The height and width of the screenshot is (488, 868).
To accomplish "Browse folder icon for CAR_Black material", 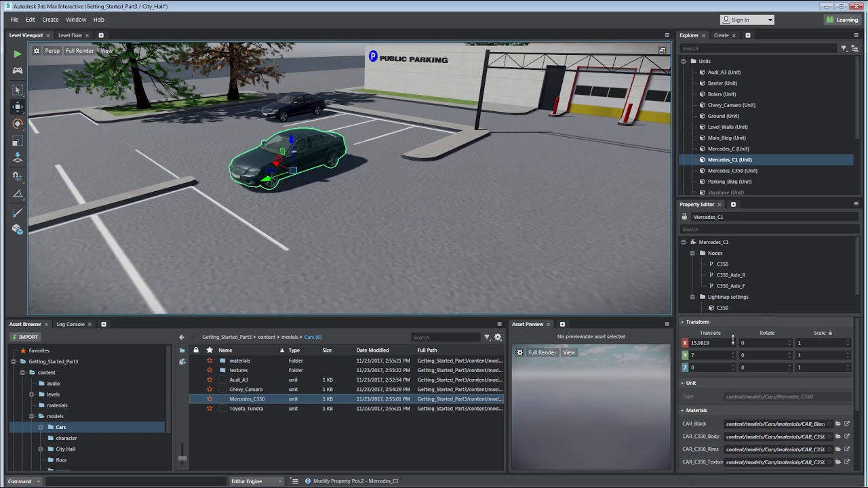I will tap(838, 424).
